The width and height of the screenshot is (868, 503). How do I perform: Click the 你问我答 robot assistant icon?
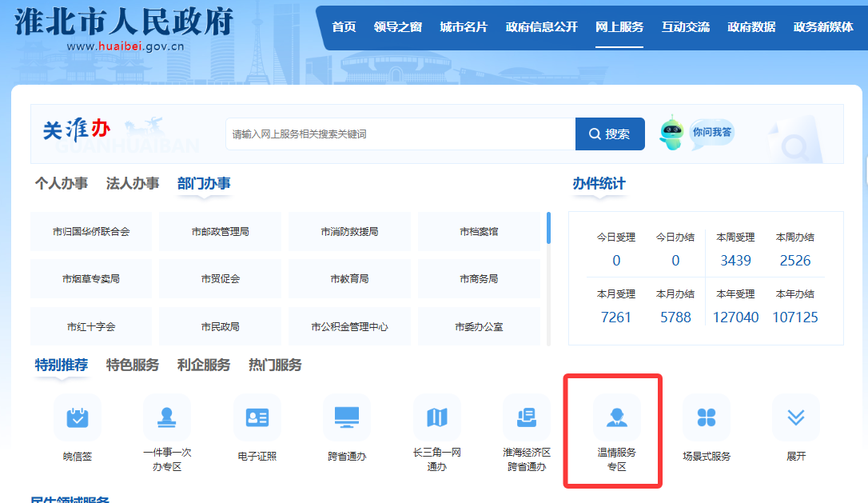pos(672,133)
